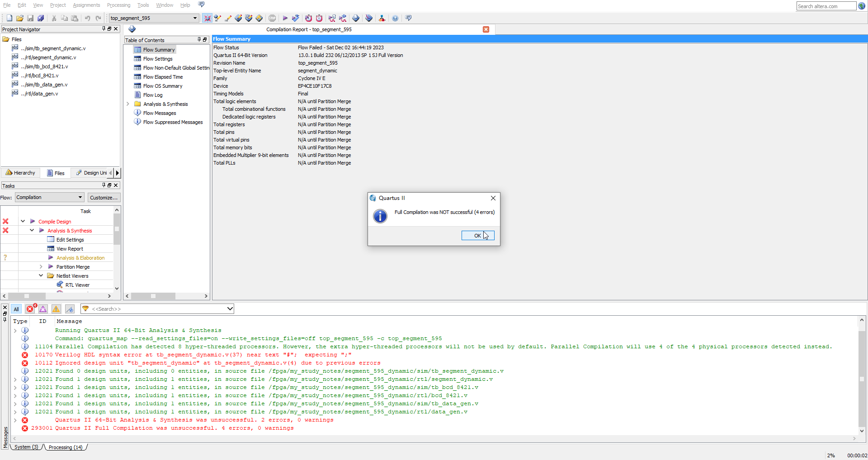Image resolution: width=868 pixels, height=460 pixels.
Task: Expand the Partition Merge task
Action: 41,267
